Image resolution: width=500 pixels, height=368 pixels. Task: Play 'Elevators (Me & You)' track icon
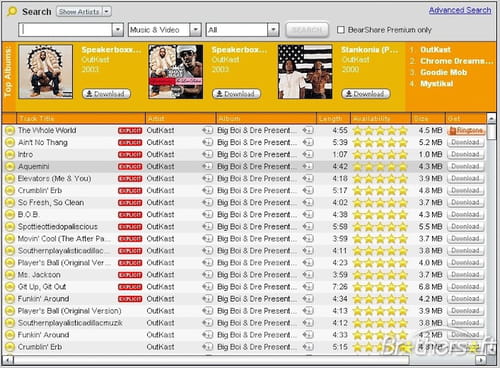10,179
